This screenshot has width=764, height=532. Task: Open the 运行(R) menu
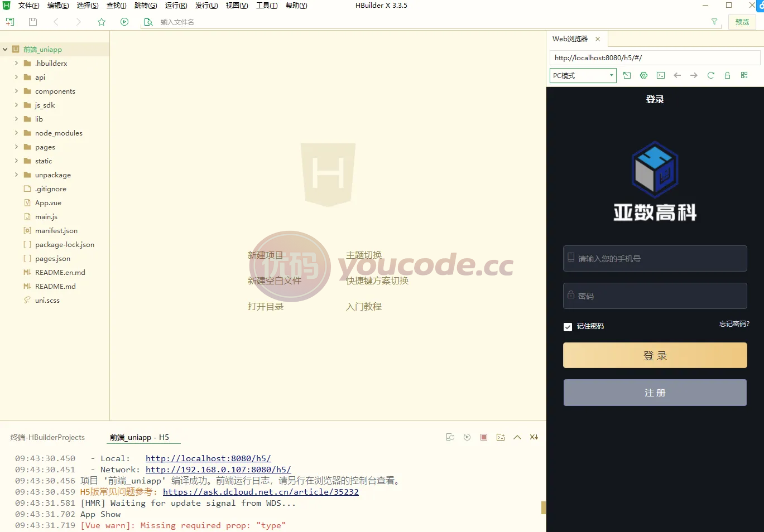click(176, 6)
